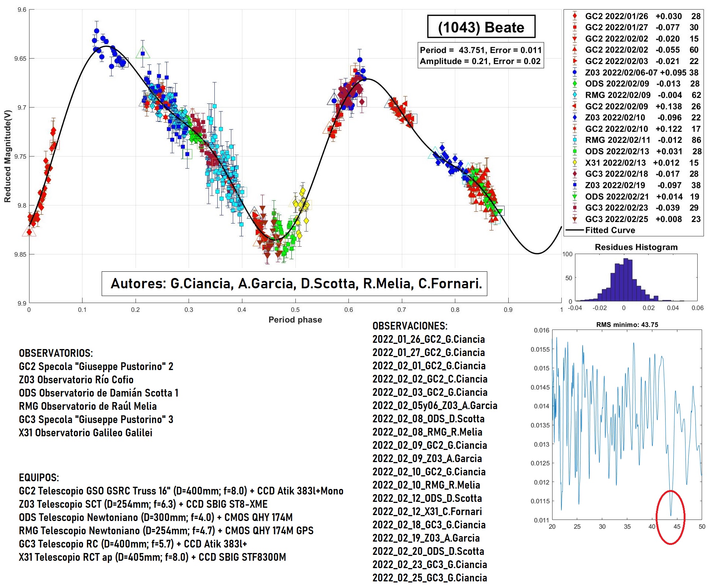
Task: Click observation 2022_02_23_GC3_G.Ciancia
Action: click(429, 565)
